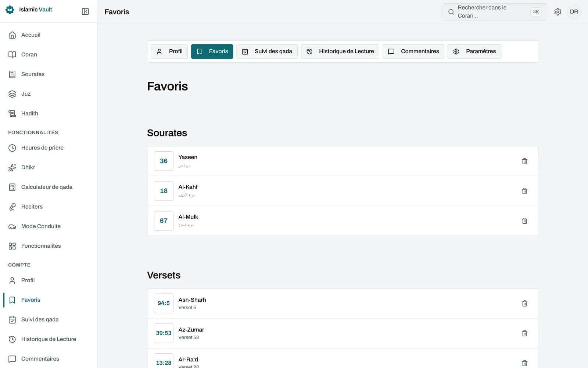Open surah number 36 badge

click(x=164, y=161)
